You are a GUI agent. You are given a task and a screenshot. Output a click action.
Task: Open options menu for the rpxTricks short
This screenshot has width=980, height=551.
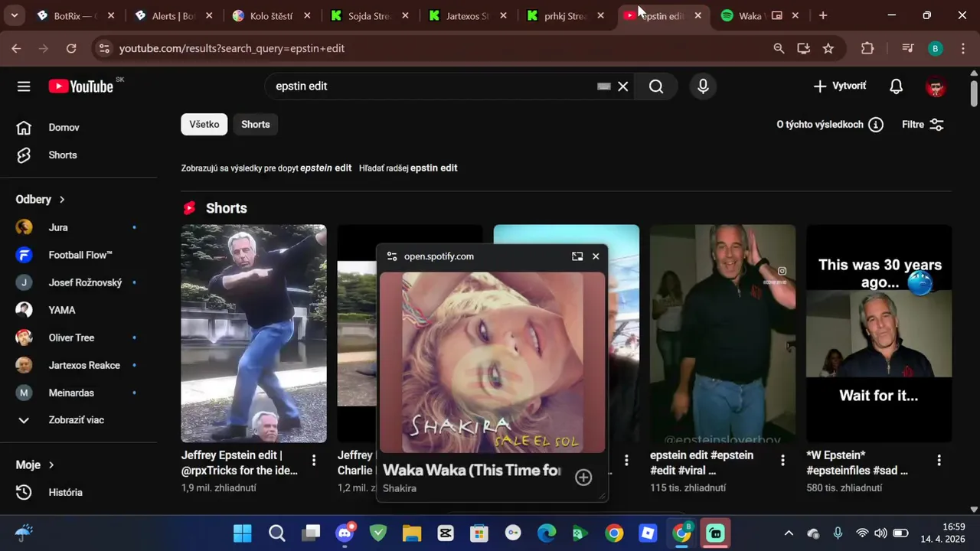(314, 460)
